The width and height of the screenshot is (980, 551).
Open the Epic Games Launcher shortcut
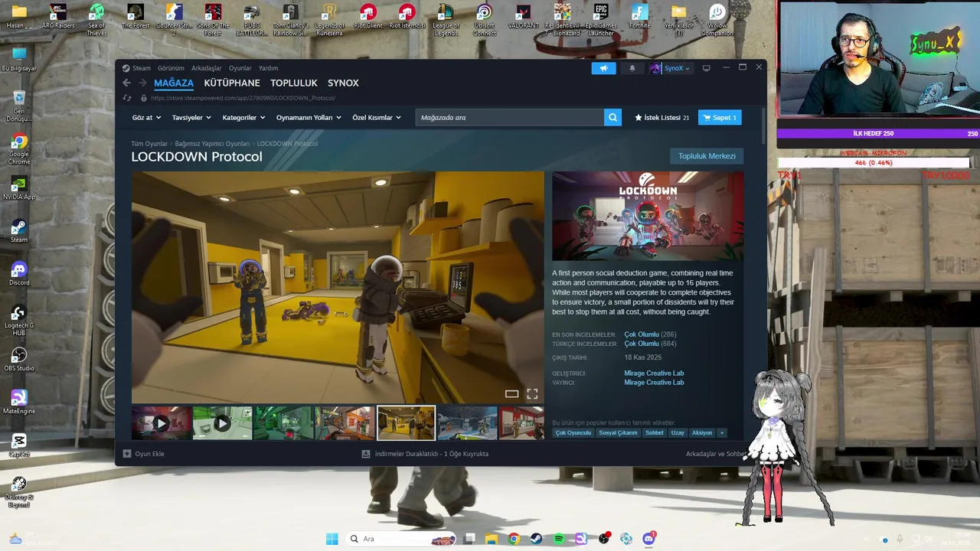point(601,20)
